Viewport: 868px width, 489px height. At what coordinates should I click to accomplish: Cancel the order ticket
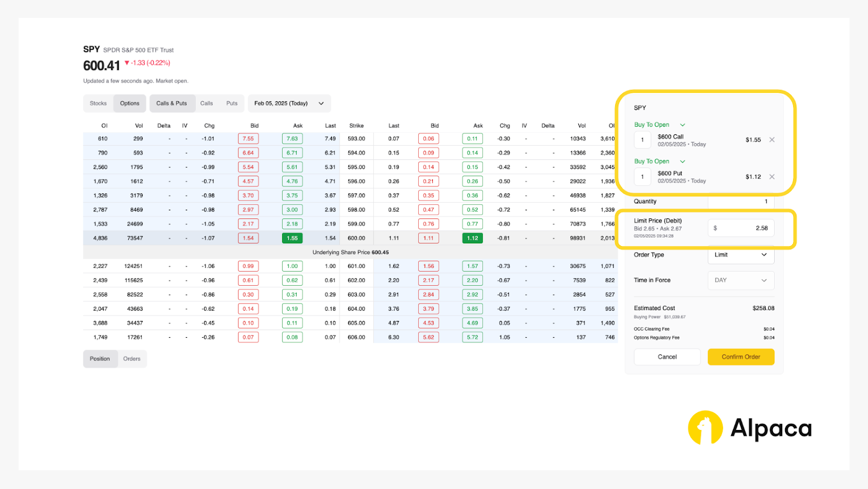[x=667, y=357]
